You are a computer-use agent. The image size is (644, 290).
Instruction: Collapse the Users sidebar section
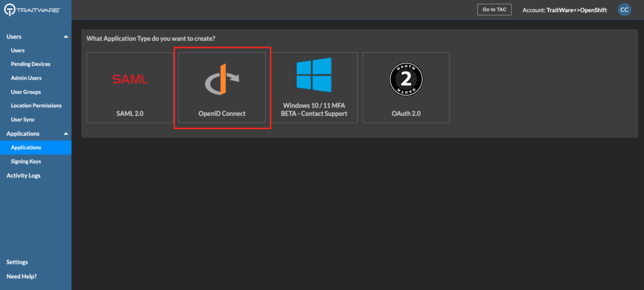[x=65, y=37]
